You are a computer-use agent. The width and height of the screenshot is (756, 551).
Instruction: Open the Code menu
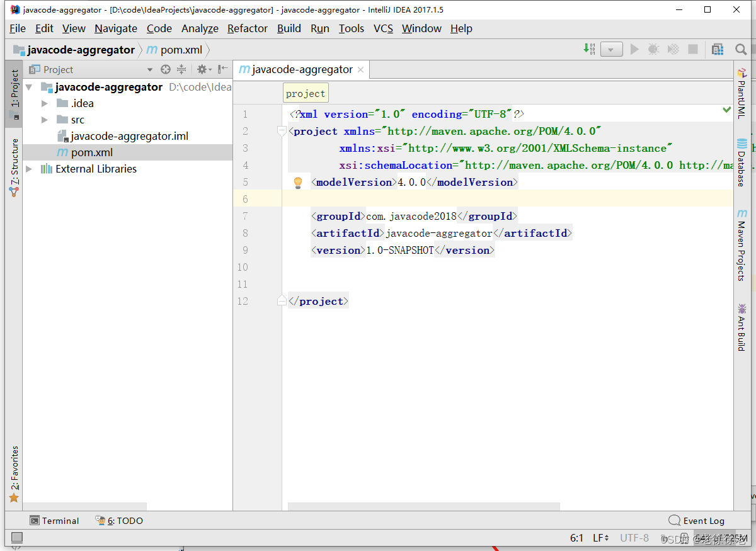pyautogui.click(x=159, y=28)
